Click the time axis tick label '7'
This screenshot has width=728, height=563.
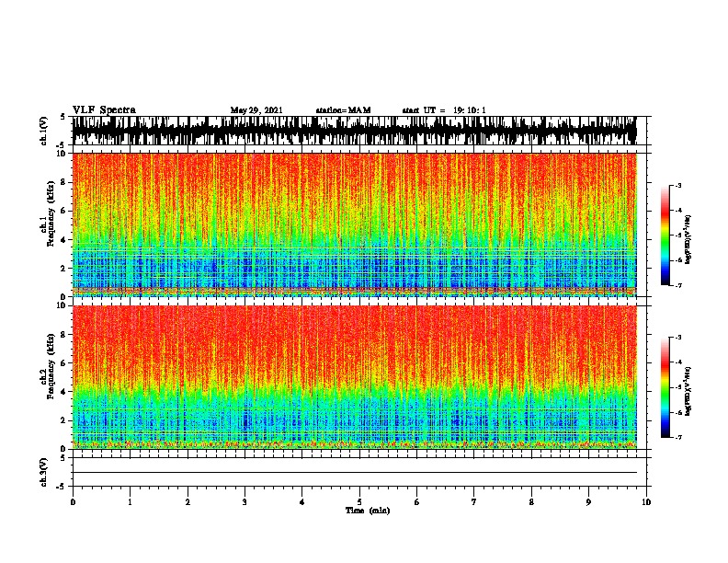[x=474, y=502]
